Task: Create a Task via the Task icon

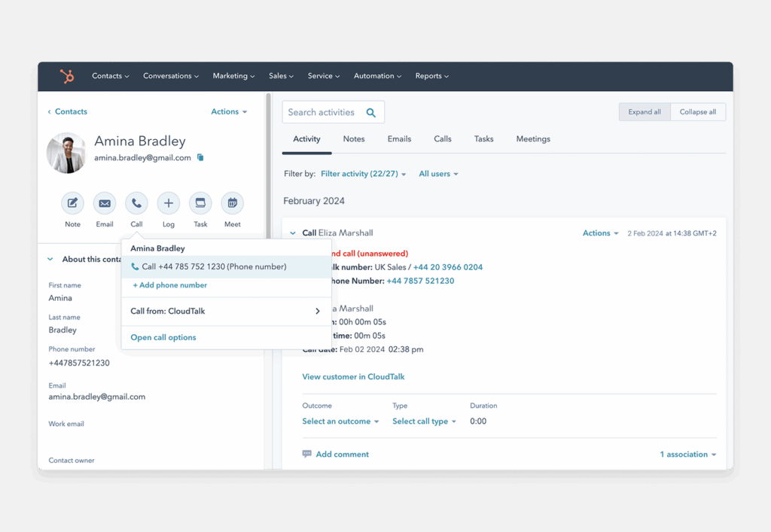Action: (200, 202)
